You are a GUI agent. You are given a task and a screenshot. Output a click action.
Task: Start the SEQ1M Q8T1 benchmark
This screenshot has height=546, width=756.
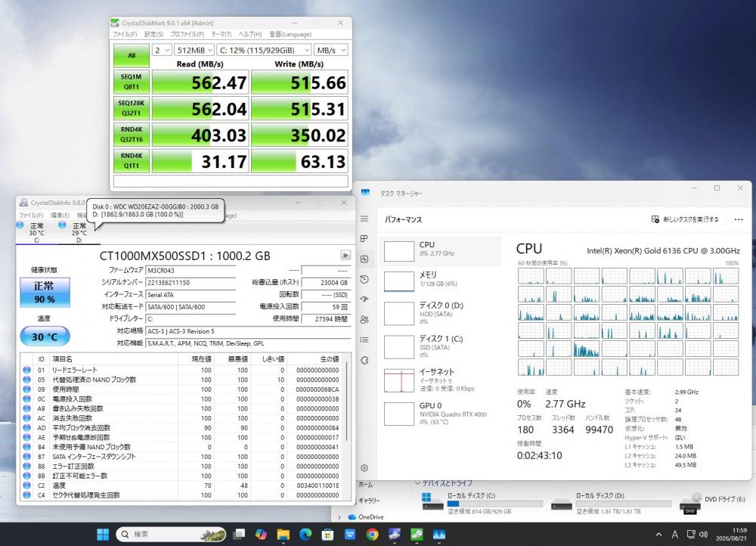point(131,82)
